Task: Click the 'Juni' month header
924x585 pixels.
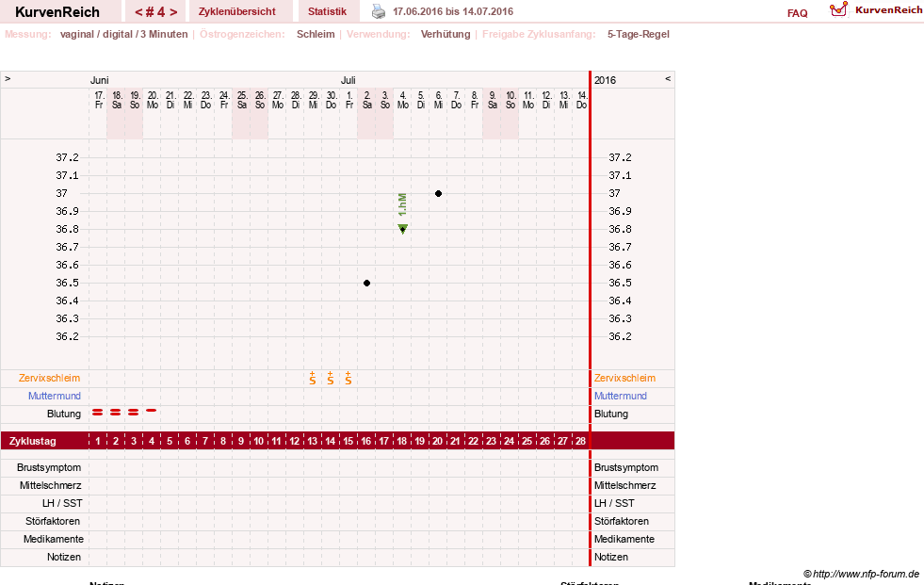Action: click(x=99, y=80)
